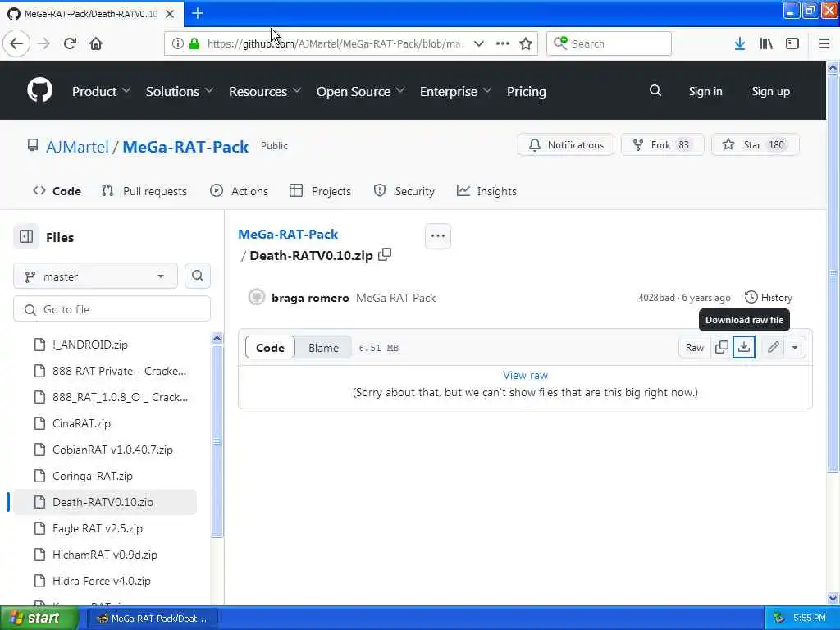Open the master branch dropdown

(95, 276)
